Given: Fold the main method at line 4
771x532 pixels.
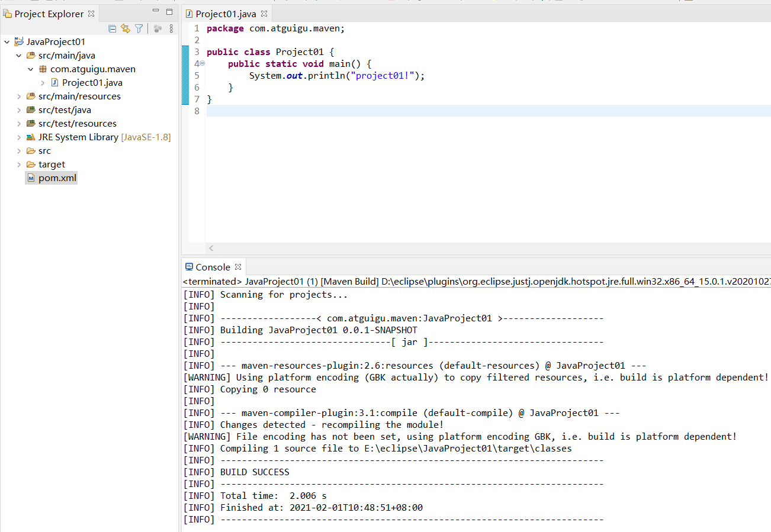Looking at the screenshot, I should point(203,63).
